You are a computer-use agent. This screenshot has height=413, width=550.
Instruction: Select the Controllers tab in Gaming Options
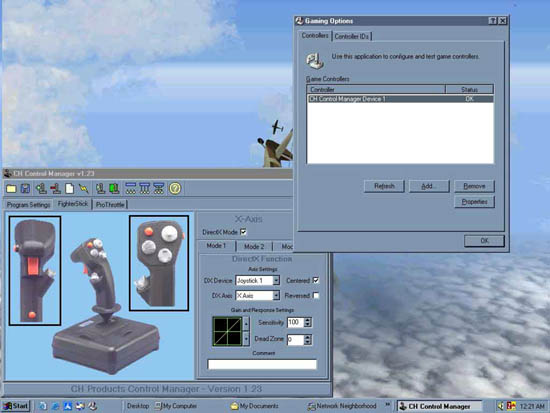[315, 35]
